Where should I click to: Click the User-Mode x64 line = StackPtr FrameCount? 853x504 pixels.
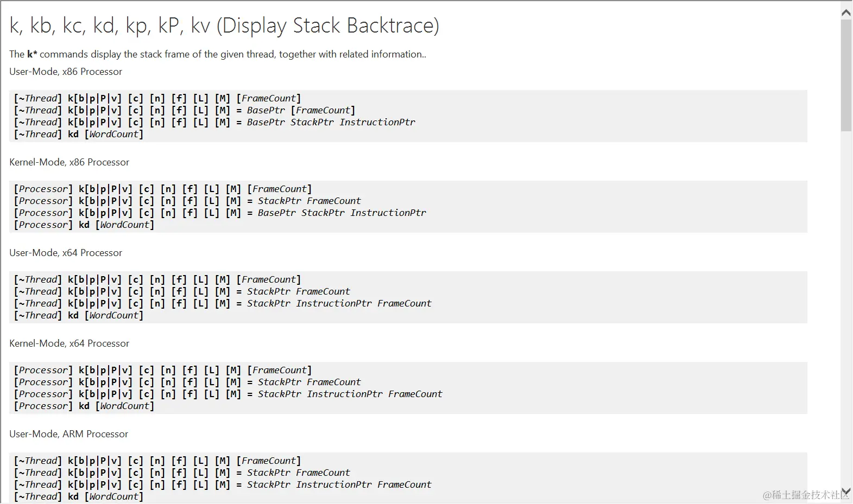pyautogui.click(x=182, y=291)
